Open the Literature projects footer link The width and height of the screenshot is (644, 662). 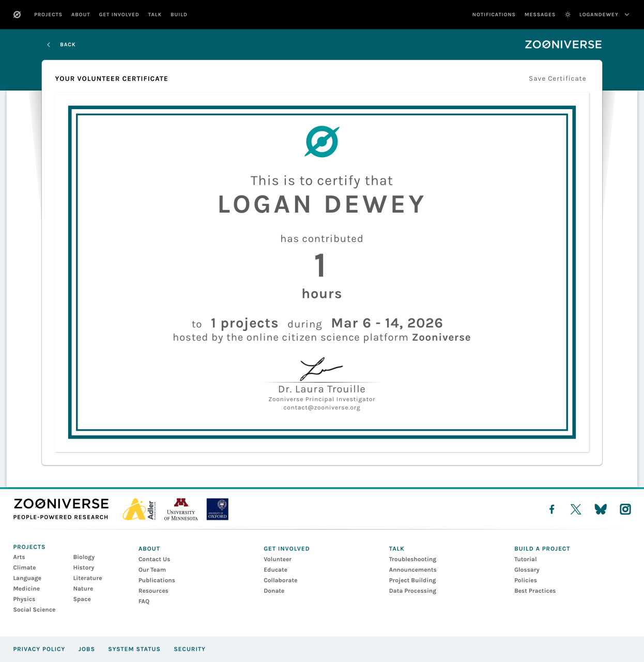click(87, 578)
